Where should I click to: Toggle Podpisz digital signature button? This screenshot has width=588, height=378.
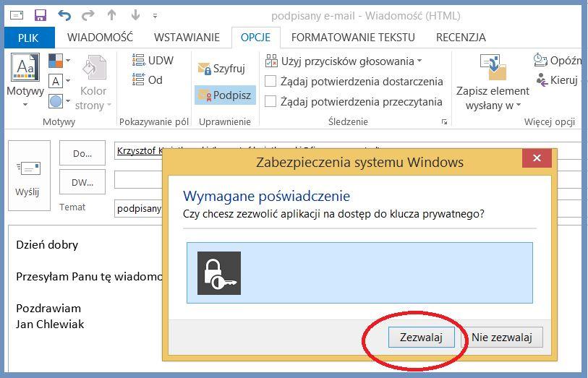(225, 95)
